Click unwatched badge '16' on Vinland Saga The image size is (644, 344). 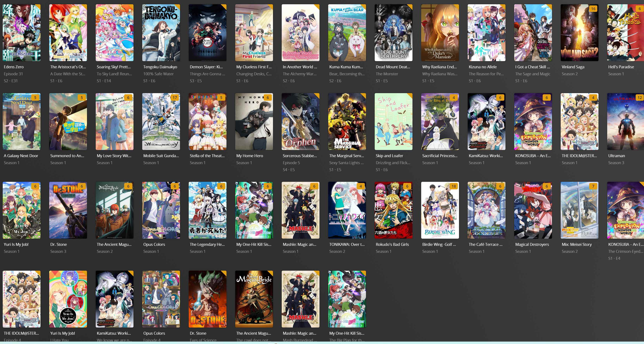click(x=593, y=9)
